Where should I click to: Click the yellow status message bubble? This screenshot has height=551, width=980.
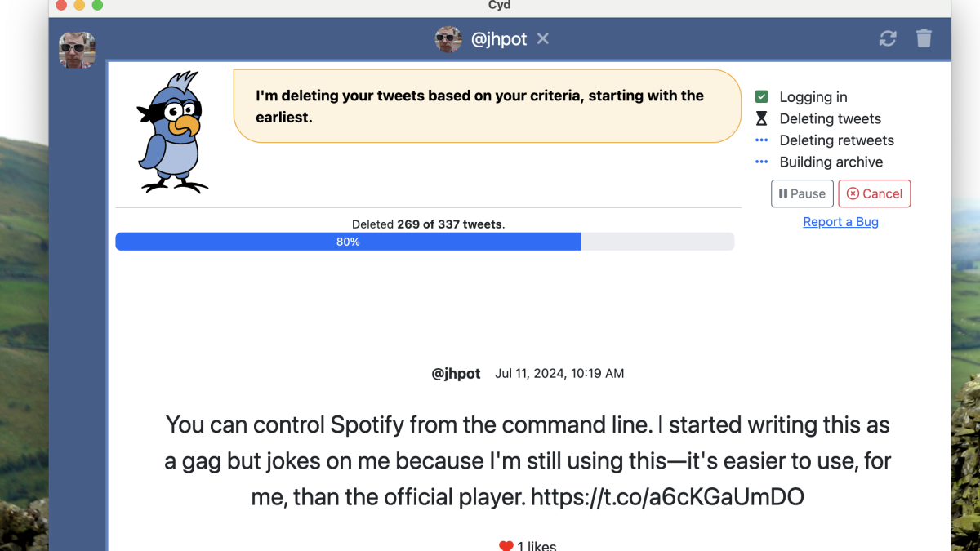tap(487, 106)
